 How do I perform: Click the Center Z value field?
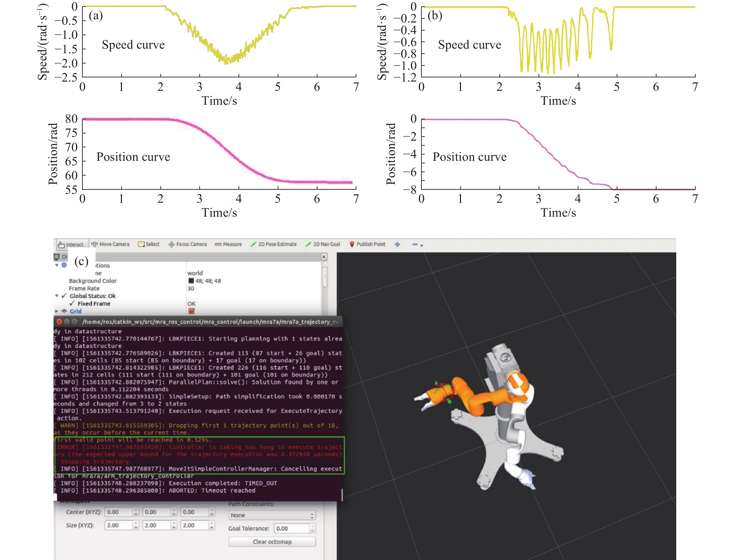(x=195, y=512)
